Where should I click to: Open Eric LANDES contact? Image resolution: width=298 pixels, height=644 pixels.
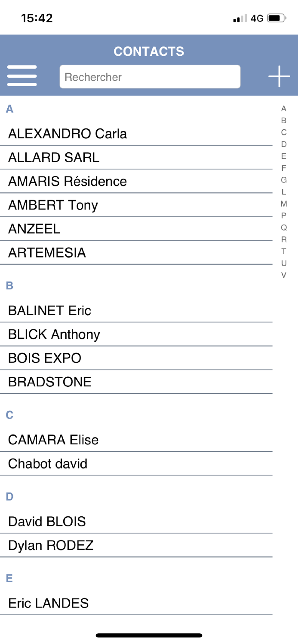(49, 604)
